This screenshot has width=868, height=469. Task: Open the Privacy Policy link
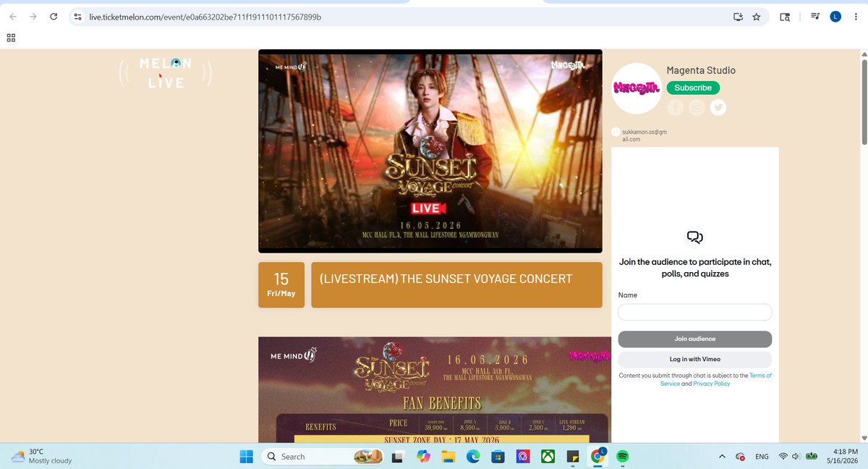712,384
